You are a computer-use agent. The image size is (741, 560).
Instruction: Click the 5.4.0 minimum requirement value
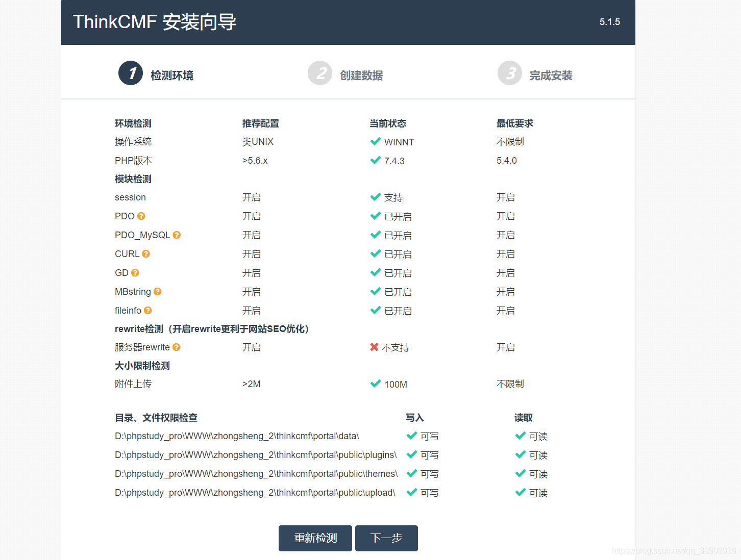507,161
